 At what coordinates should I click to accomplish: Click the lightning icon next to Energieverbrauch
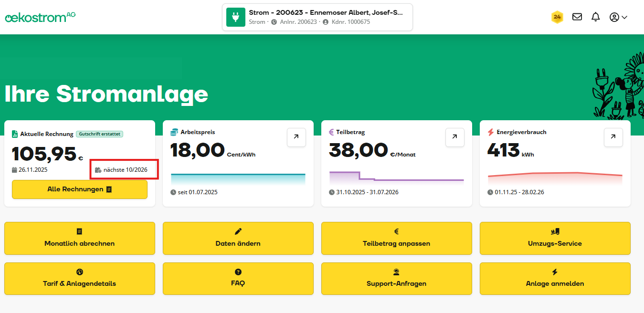click(491, 132)
